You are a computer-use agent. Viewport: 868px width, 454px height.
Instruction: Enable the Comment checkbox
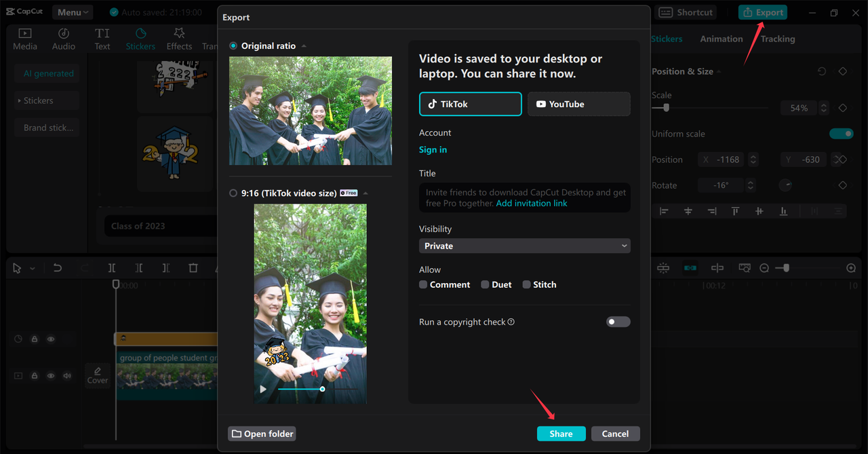423,284
